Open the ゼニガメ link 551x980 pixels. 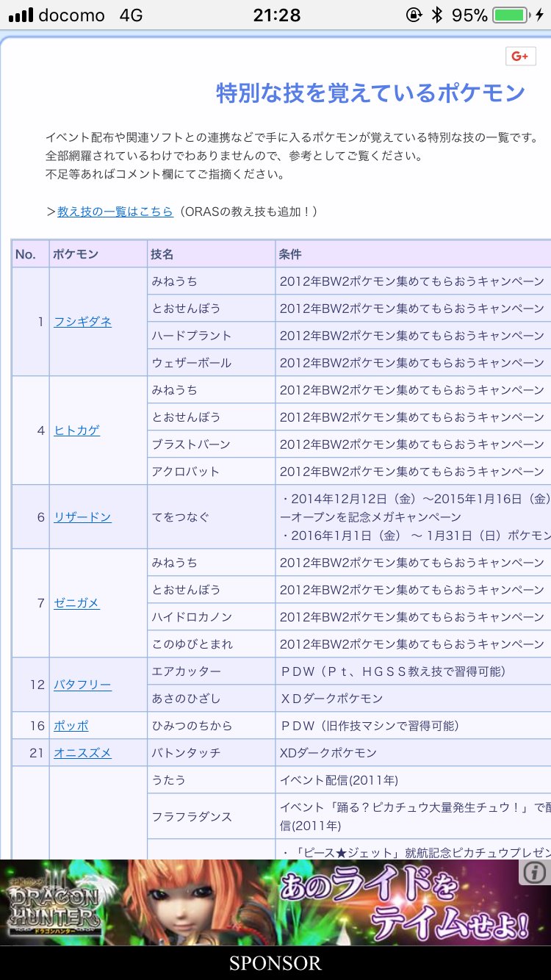[x=77, y=603]
